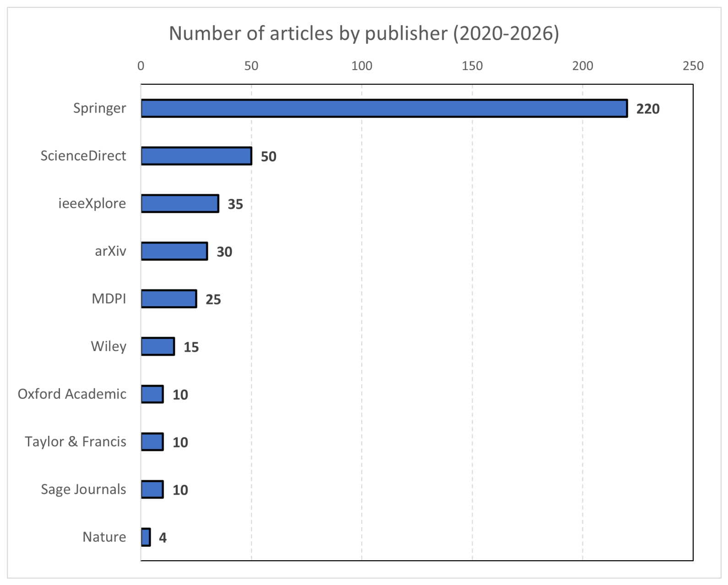The width and height of the screenshot is (728, 585).
Task: Click the Nature bar
Action: [146, 537]
